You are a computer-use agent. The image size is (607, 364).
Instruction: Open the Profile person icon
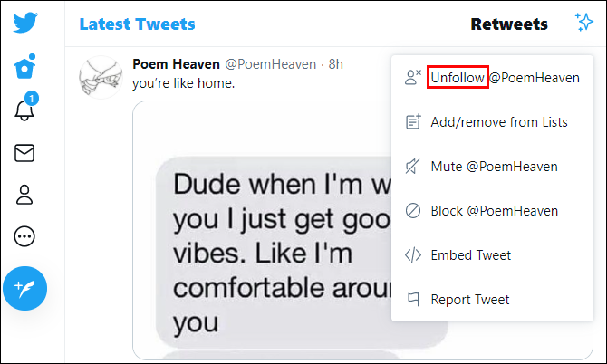click(x=24, y=195)
